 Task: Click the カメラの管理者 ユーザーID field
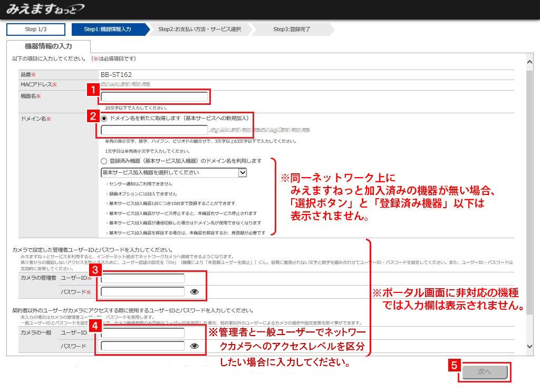[x=143, y=278]
